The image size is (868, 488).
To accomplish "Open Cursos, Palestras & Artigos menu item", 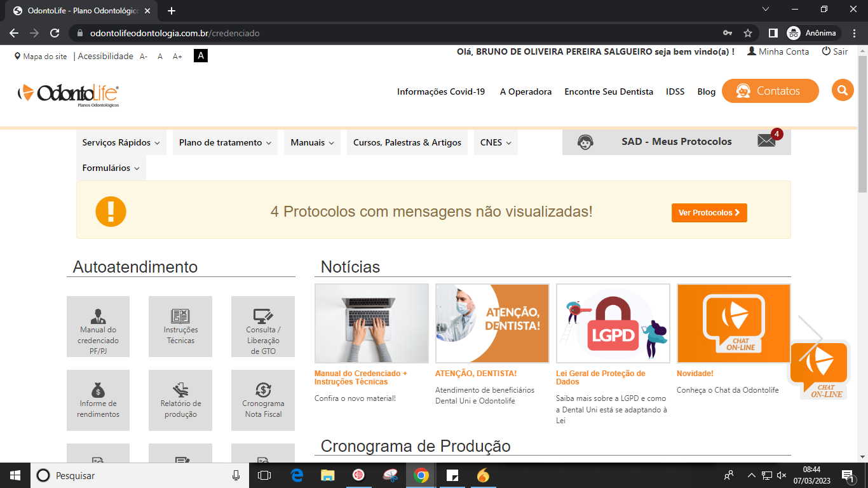I will [x=407, y=143].
